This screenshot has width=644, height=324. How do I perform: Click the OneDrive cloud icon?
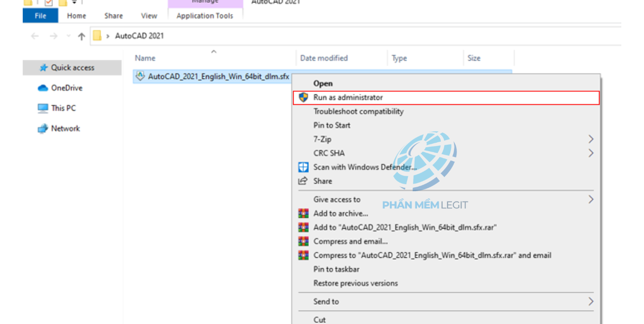43,88
